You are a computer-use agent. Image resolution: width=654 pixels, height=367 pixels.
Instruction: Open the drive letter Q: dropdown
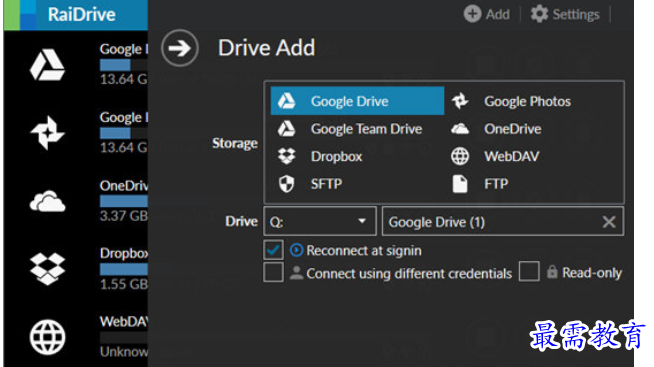(x=320, y=221)
